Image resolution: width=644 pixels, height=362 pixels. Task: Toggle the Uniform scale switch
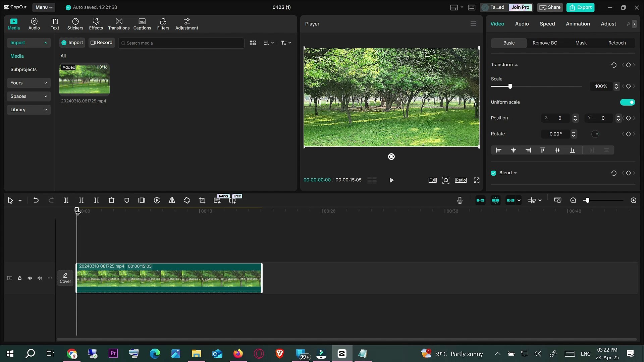(x=627, y=102)
